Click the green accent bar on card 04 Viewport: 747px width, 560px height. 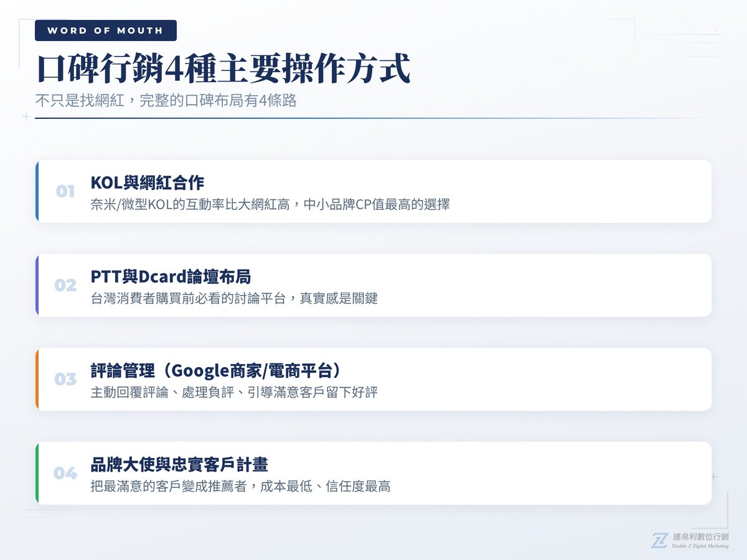(39, 474)
